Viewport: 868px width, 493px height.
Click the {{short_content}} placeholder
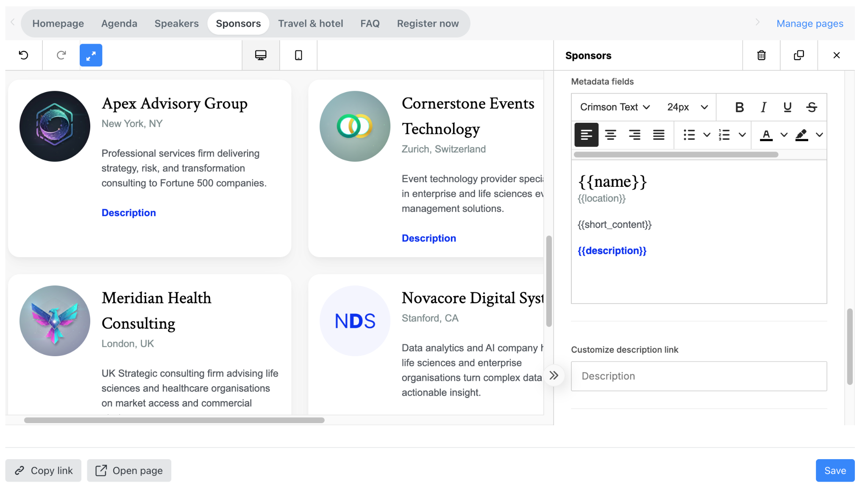[615, 224]
